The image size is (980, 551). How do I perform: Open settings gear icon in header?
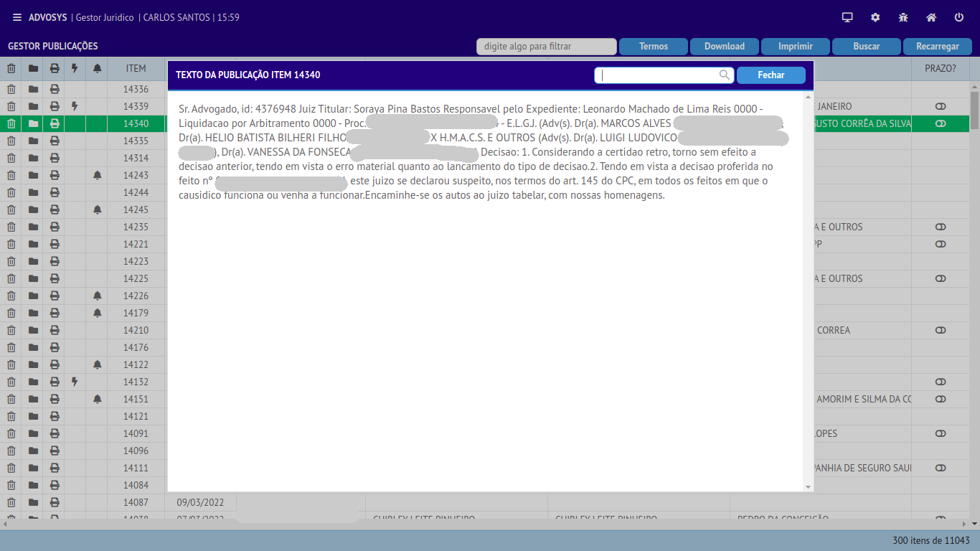click(x=875, y=17)
